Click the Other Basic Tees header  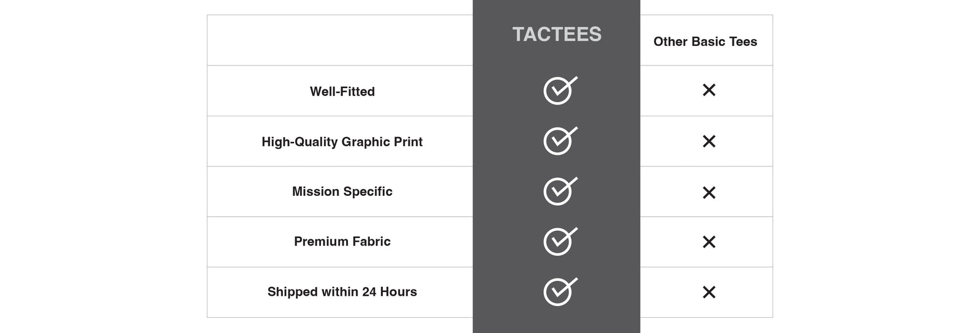705,42
